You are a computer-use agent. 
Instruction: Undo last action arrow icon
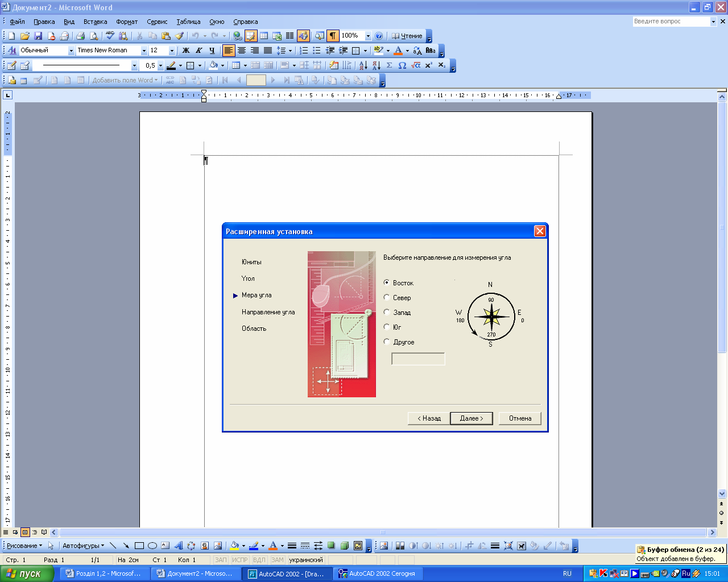pos(195,36)
